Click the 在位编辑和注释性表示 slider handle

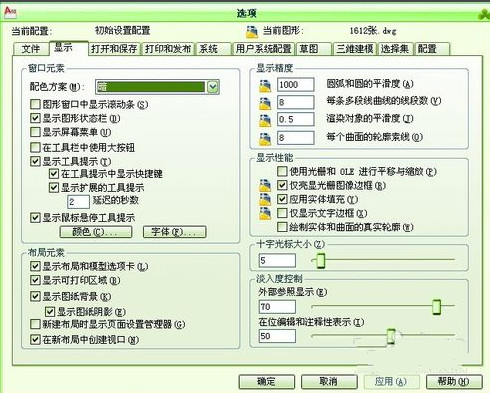(391, 336)
